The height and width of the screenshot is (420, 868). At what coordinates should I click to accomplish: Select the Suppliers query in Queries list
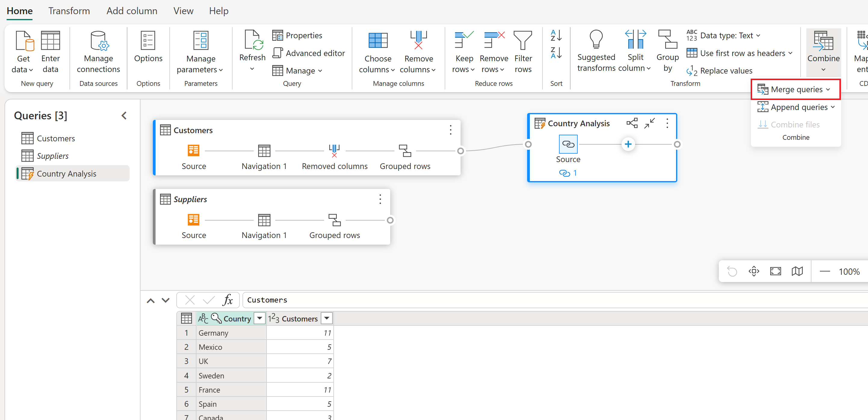click(x=53, y=156)
